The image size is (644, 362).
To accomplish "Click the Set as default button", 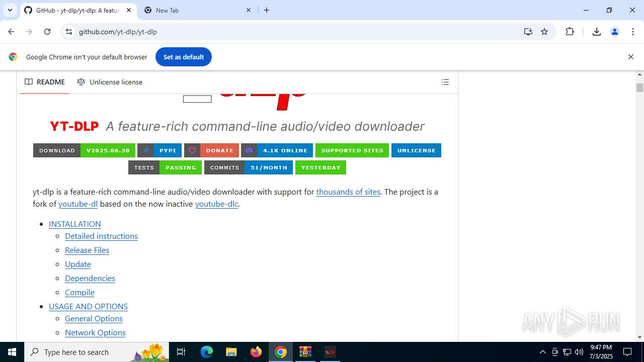I will [184, 57].
